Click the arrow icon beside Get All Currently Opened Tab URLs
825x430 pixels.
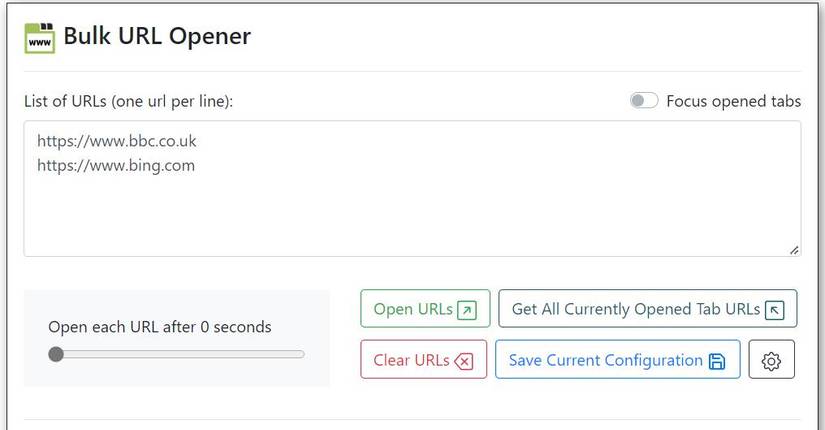(774, 310)
